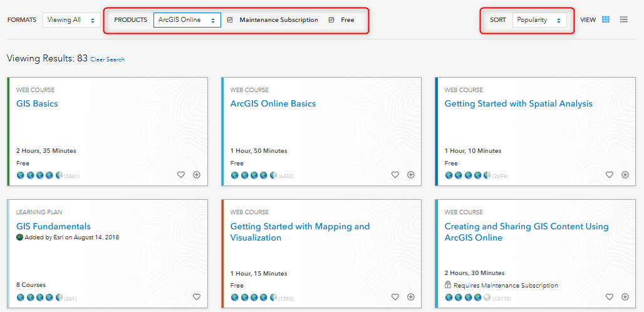The width and height of the screenshot is (644, 312).
Task: Click the 8 Courses label
Action: pyautogui.click(x=31, y=285)
